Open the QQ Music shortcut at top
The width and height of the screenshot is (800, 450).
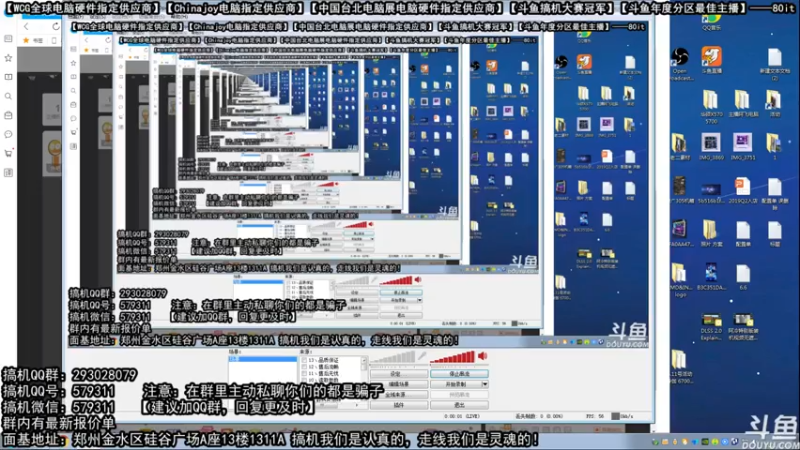coord(711,22)
